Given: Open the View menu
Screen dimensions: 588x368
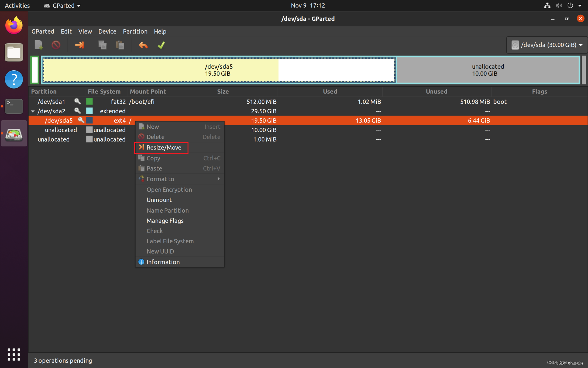Looking at the screenshot, I should coord(85,31).
